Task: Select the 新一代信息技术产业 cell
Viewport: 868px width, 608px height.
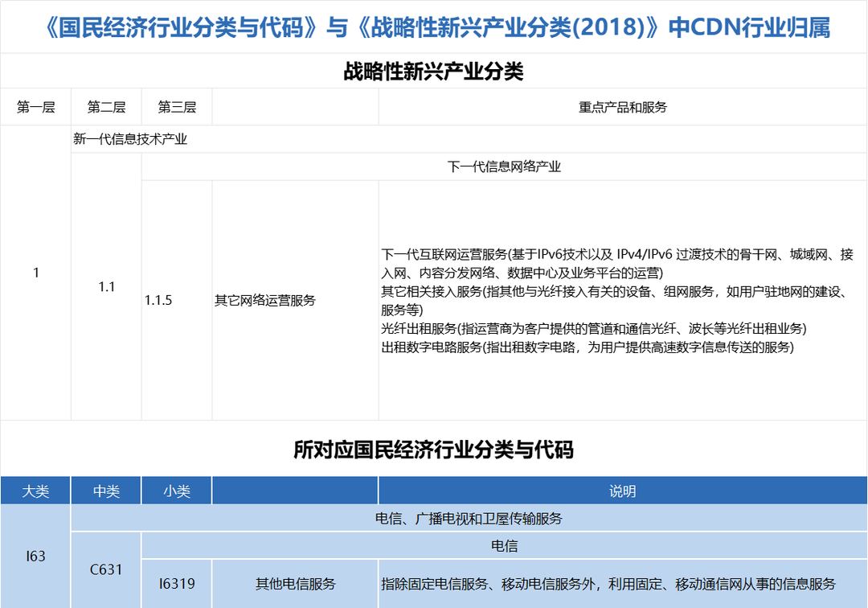Action: (130, 139)
